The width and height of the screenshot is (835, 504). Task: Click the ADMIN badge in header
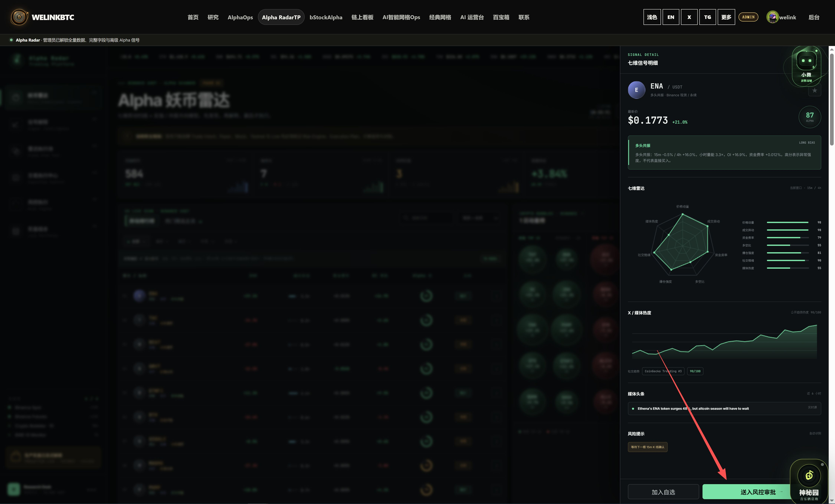748,17
